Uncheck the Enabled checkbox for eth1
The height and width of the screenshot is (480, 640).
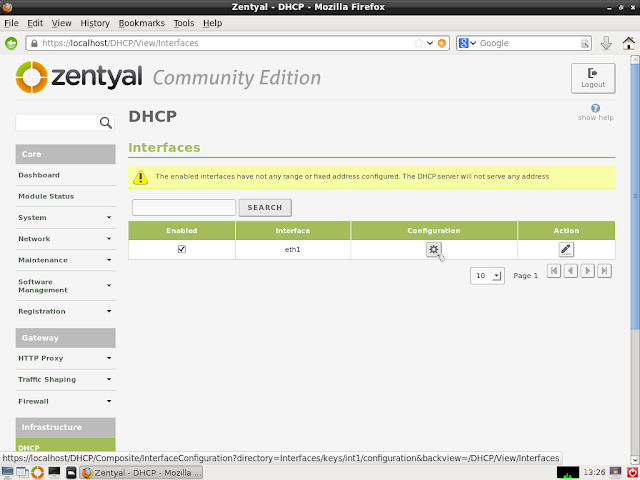tap(182, 249)
